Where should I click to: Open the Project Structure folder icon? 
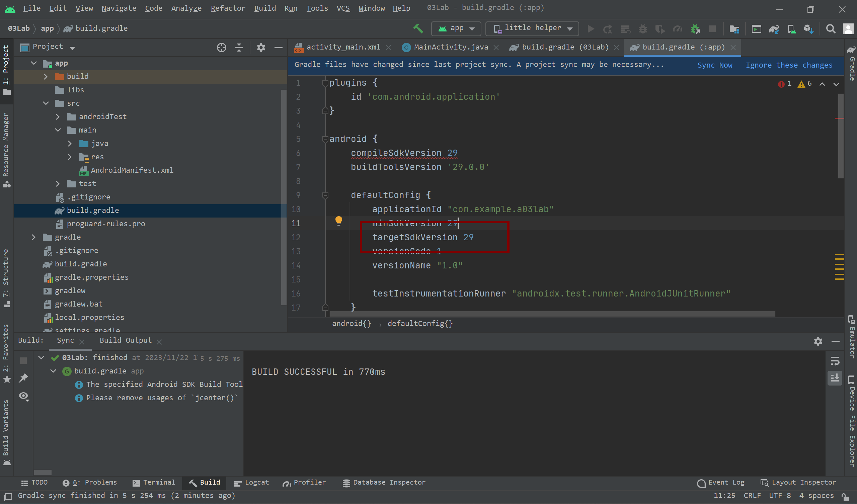[734, 29]
